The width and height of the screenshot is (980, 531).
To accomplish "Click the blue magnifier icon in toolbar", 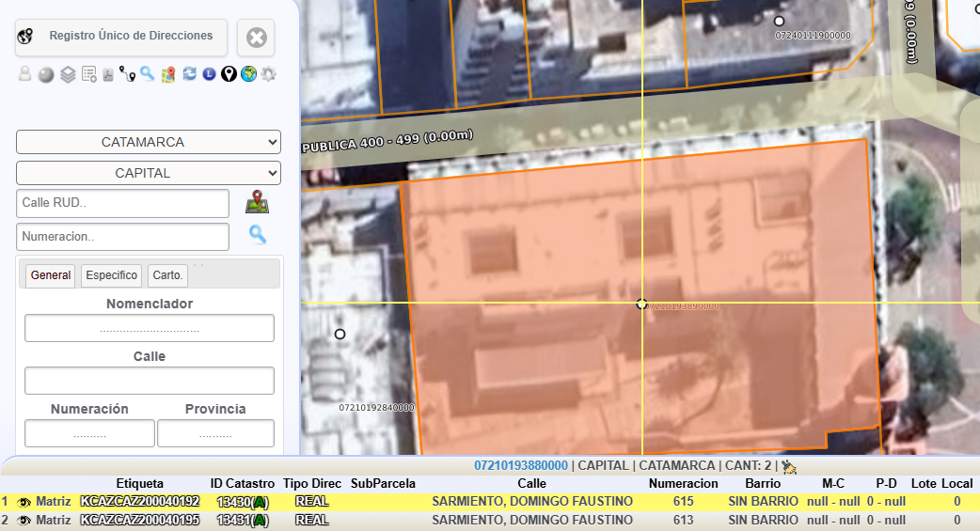I will pyautogui.click(x=148, y=73).
